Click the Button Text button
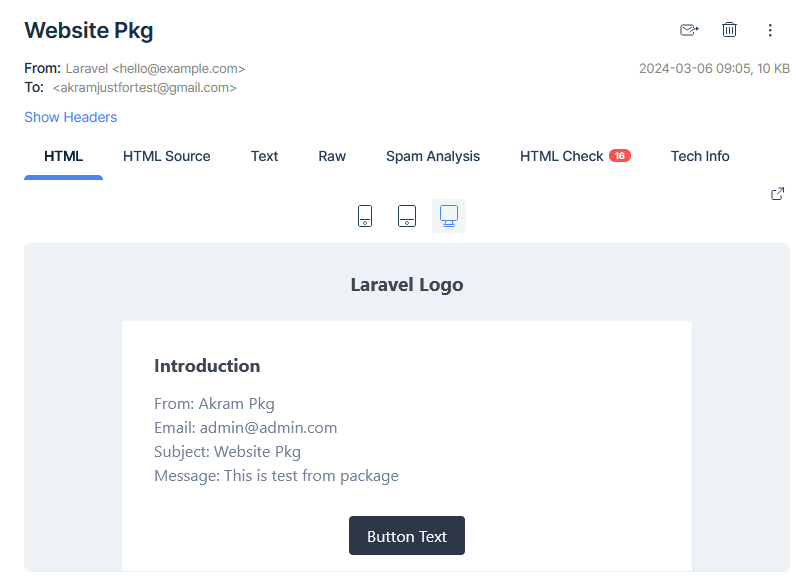 pos(406,536)
